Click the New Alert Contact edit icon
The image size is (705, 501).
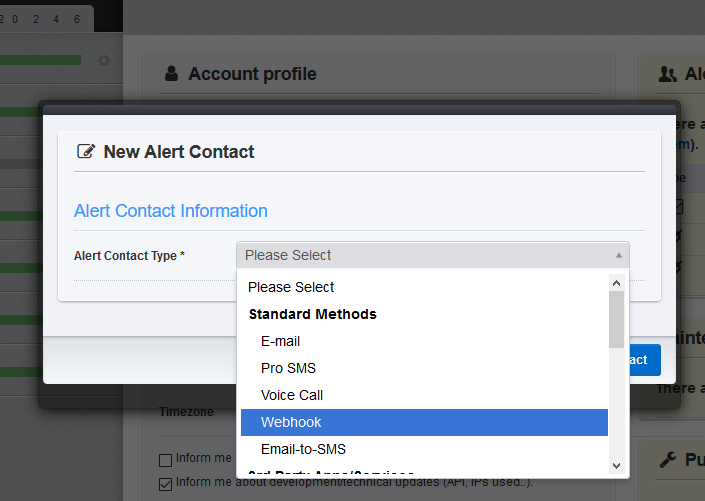point(85,152)
